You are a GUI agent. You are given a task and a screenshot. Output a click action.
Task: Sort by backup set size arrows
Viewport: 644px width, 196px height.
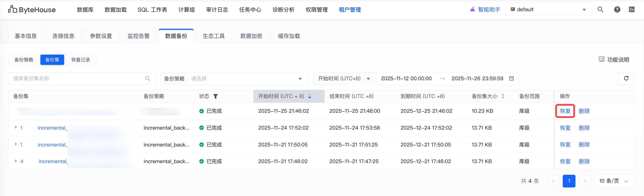pos(503,96)
